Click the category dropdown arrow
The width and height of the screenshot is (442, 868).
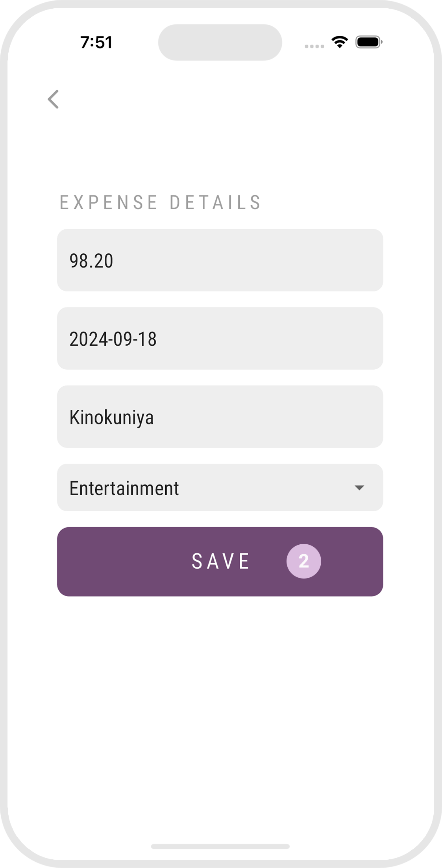click(359, 488)
